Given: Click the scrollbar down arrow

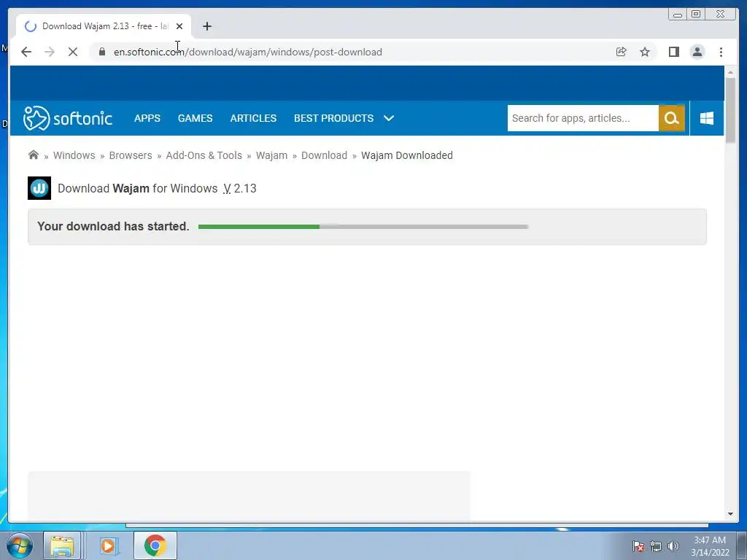Looking at the screenshot, I should click(730, 514).
